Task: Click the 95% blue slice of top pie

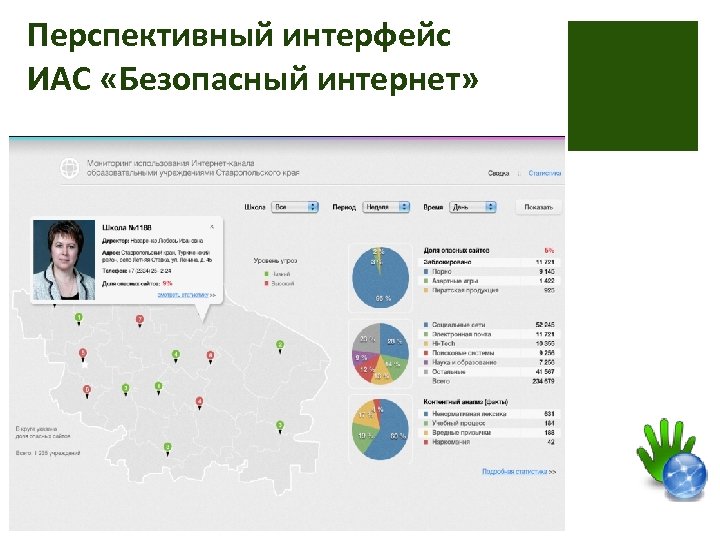Action: coord(381,287)
